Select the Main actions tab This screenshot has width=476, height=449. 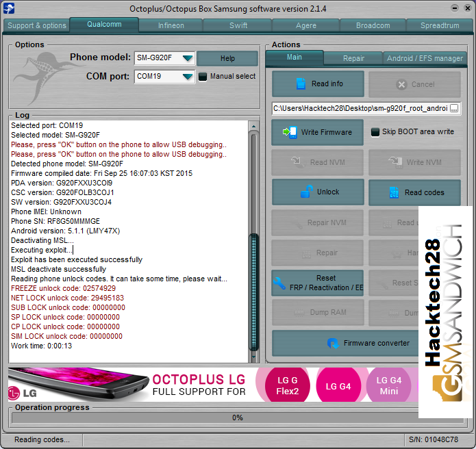(294, 57)
